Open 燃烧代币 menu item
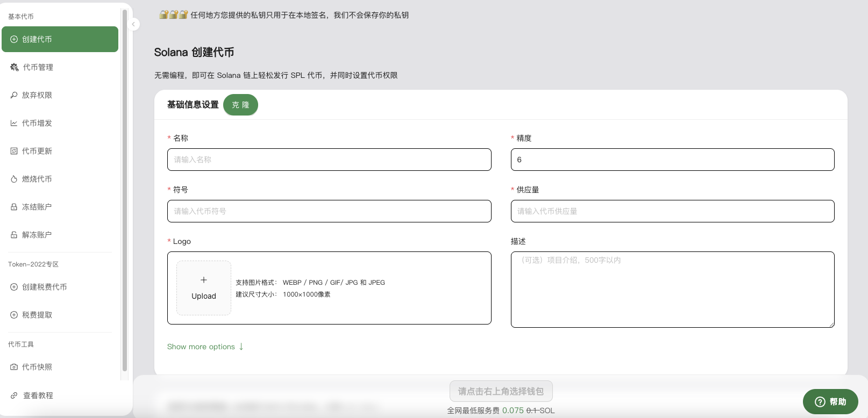Viewport: 868px width, 418px height. pos(60,179)
